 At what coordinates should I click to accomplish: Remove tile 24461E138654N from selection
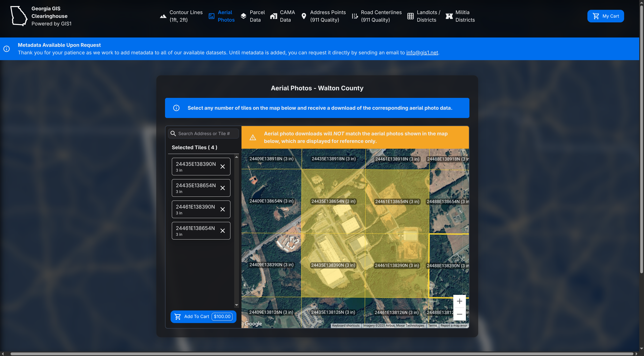[222, 231]
